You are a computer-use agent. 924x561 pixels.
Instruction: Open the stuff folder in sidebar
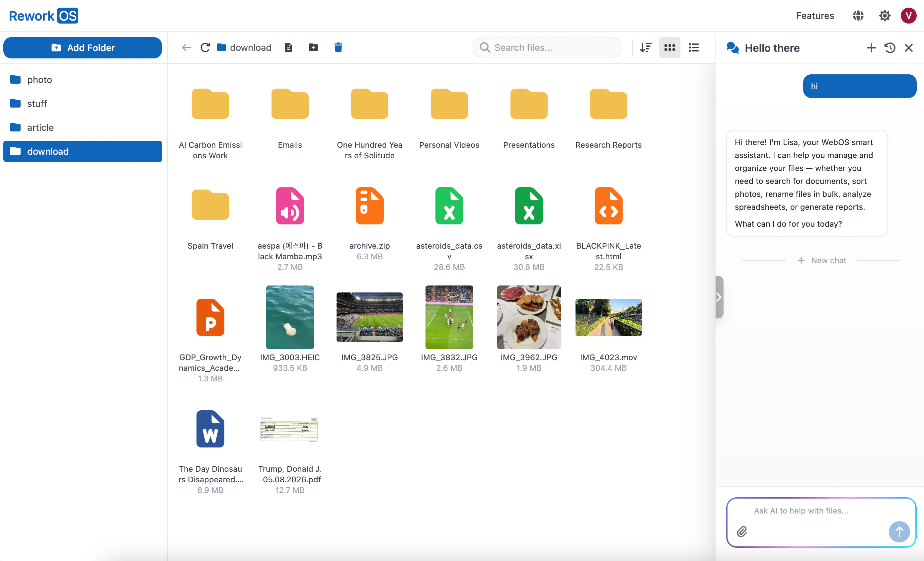coord(83,104)
